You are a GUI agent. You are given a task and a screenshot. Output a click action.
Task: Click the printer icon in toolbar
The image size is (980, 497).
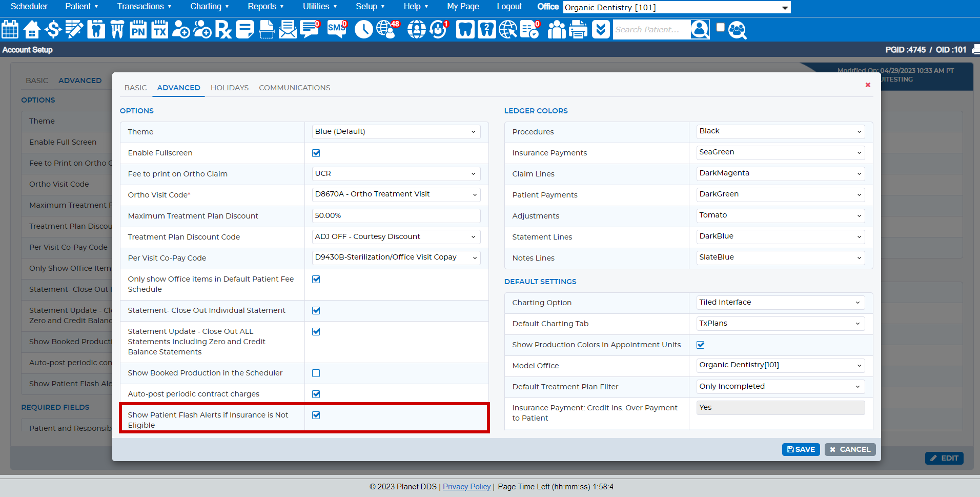[x=578, y=29]
